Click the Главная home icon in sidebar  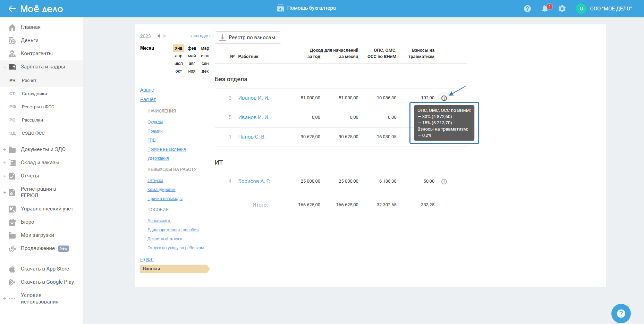click(12, 27)
